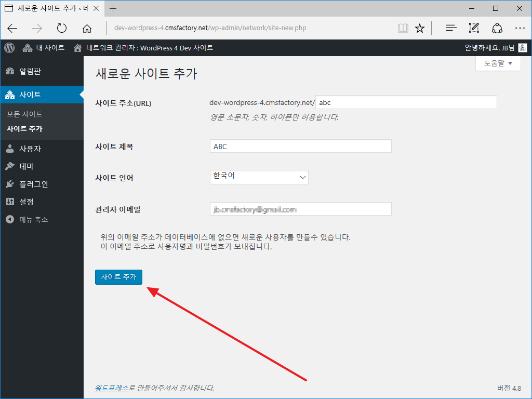
Task: Click the 관리자 이메일 field label
Action: point(118,210)
